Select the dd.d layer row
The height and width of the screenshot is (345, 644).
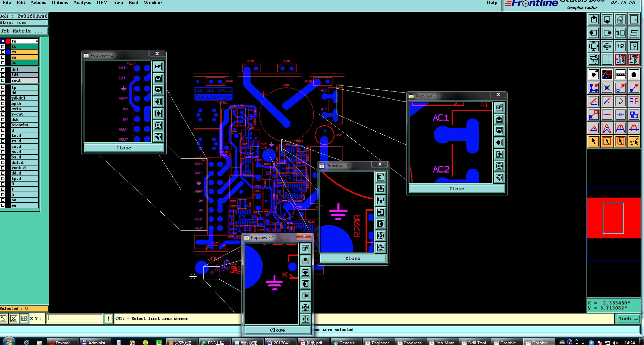(x=24, y=173)
